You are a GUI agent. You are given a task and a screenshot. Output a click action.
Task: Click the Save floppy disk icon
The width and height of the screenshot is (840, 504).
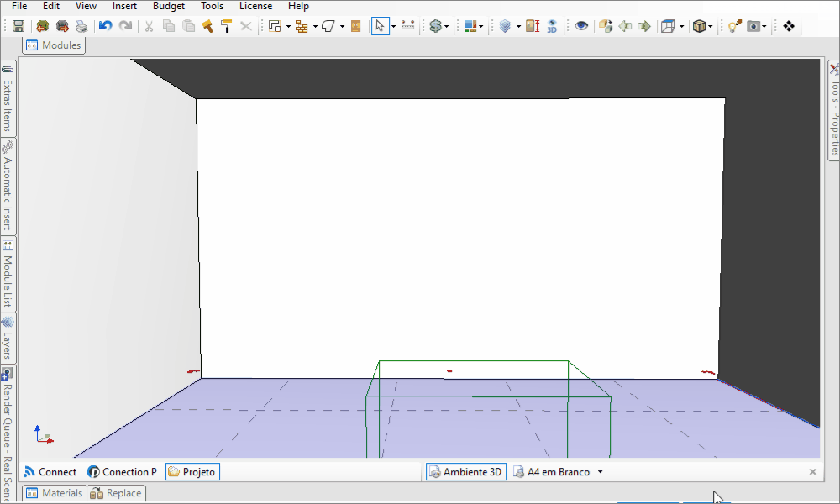(18, 26)
